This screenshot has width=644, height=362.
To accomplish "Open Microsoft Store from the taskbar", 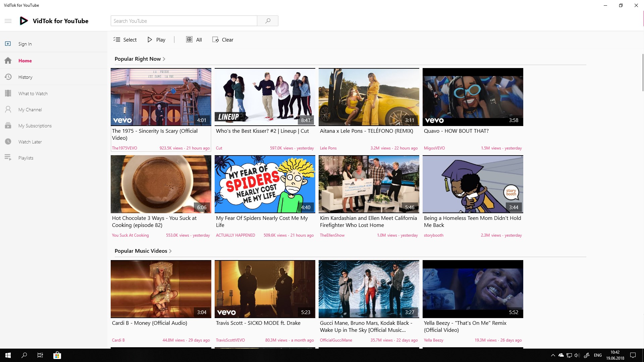I will [57, 355].
